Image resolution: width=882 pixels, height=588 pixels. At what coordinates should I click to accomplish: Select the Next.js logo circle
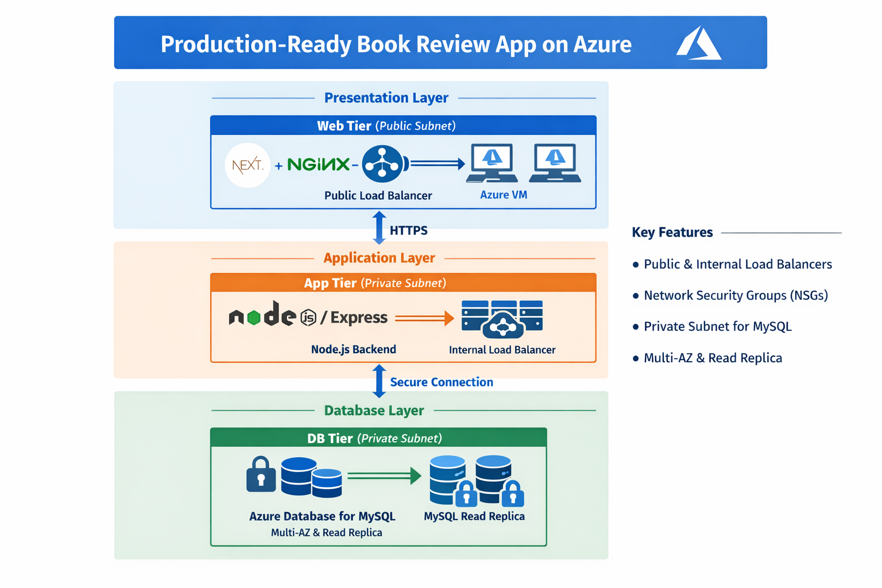pyautogui.click(x=247, y=165)
